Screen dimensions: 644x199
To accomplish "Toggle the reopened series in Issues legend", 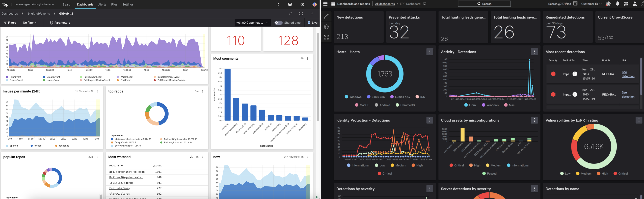I will [x=62, y=146].
